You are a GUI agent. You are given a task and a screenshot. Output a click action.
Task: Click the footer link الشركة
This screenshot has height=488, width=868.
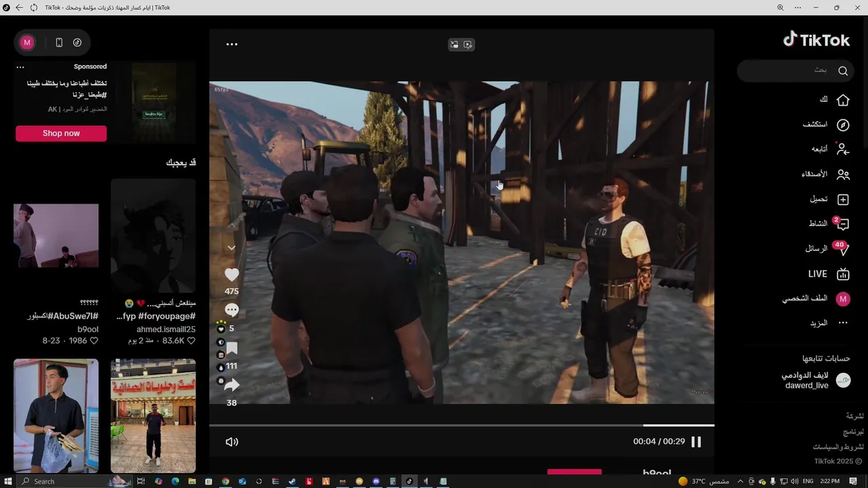click(854, 415)
